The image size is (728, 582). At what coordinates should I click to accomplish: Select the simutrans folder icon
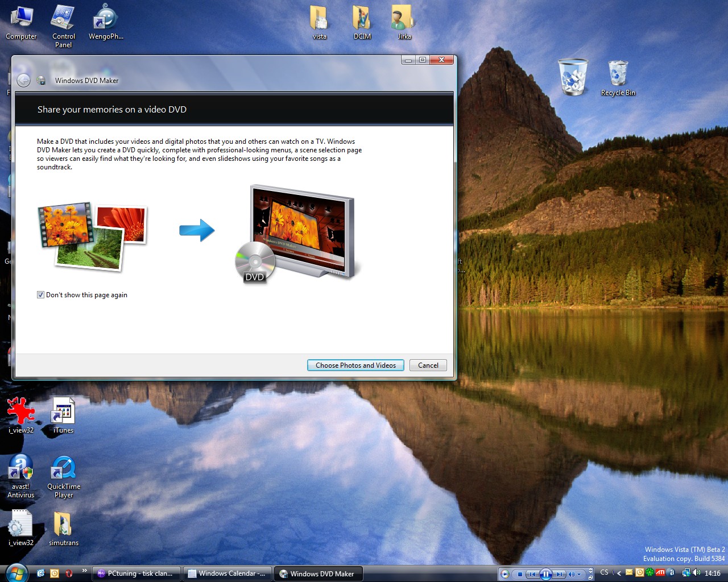tap(63, 527)
